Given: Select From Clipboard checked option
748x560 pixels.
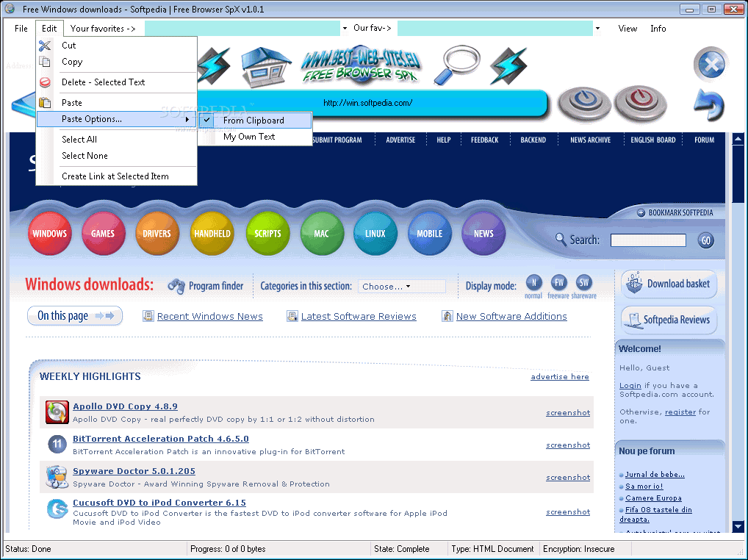Looking at the screenshot, I should point(255,121).
